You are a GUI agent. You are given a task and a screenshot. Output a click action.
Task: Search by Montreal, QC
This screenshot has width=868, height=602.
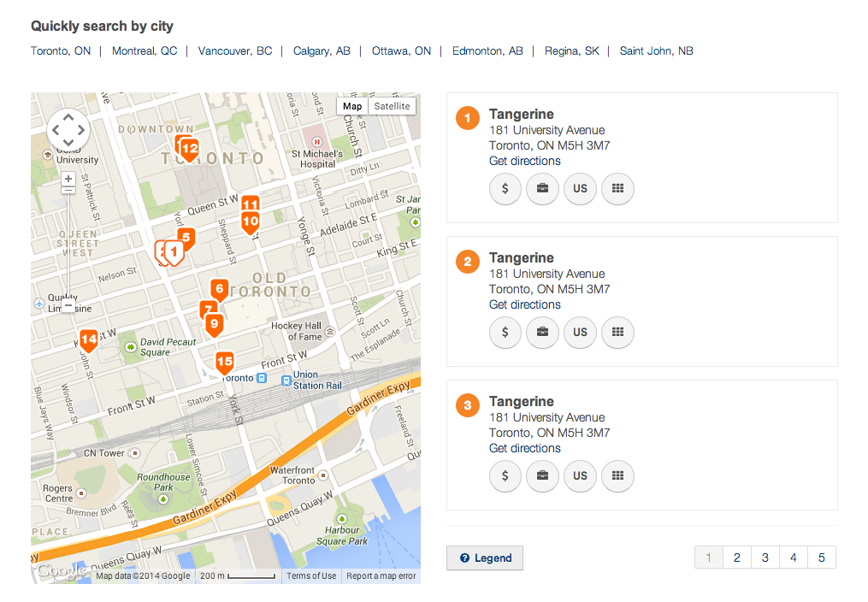145,51
